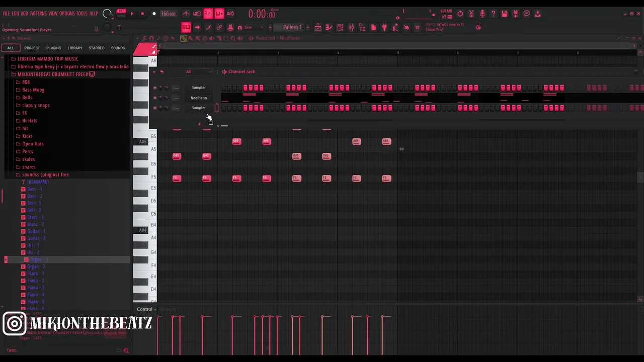The image size is (644, 362).
Task: Select the Zoom magnifier tool in piano roll
Action: [x=232, y=38]
